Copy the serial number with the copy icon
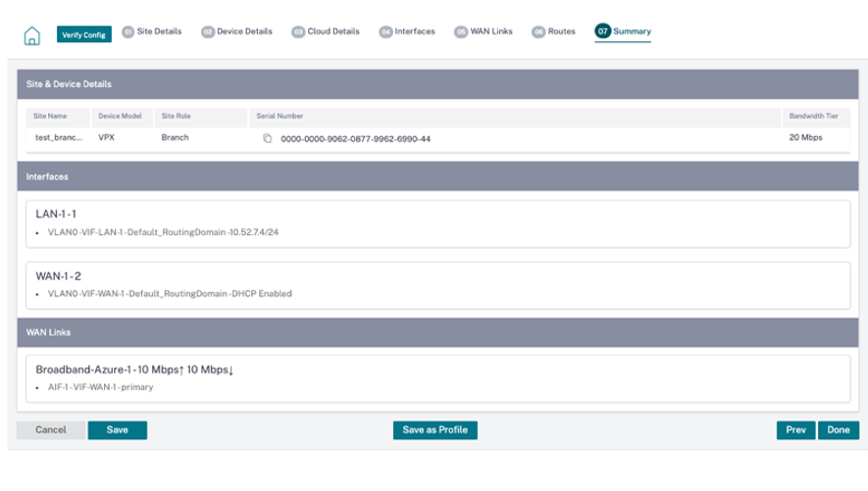The height and width of the screenshot is (491, 868). click(268, 138)
